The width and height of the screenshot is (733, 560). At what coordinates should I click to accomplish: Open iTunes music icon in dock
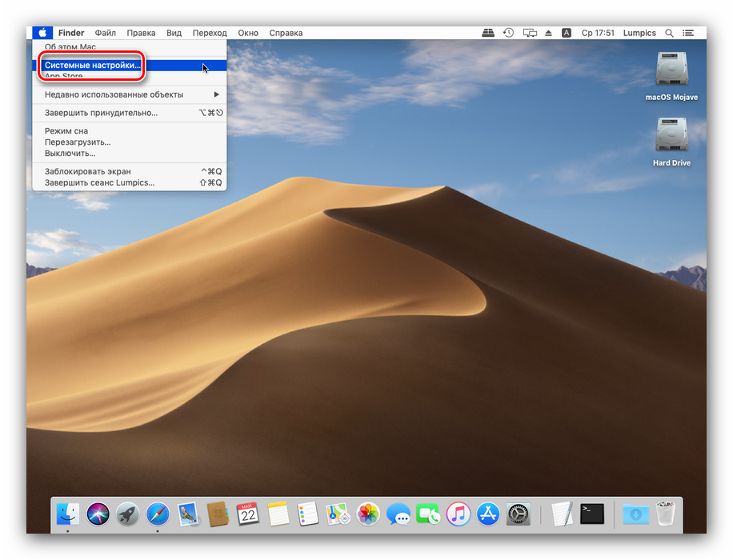[x=458, y=514]
